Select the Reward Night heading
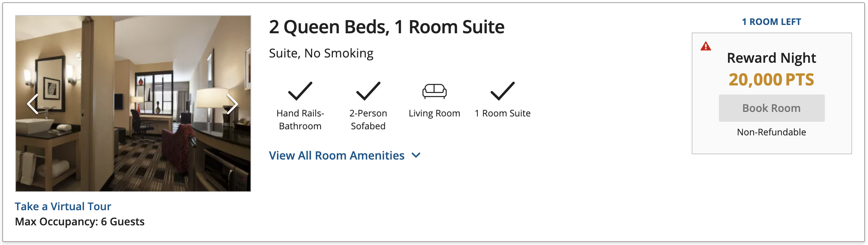Image resolution: width=868 pixels, height=245 pixels. coord(772,58)
